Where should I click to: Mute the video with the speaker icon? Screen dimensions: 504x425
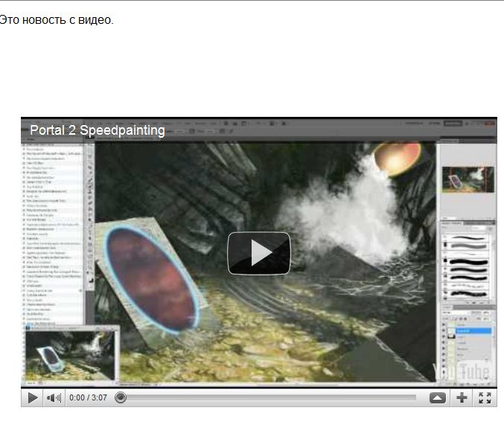coord(54,398)
